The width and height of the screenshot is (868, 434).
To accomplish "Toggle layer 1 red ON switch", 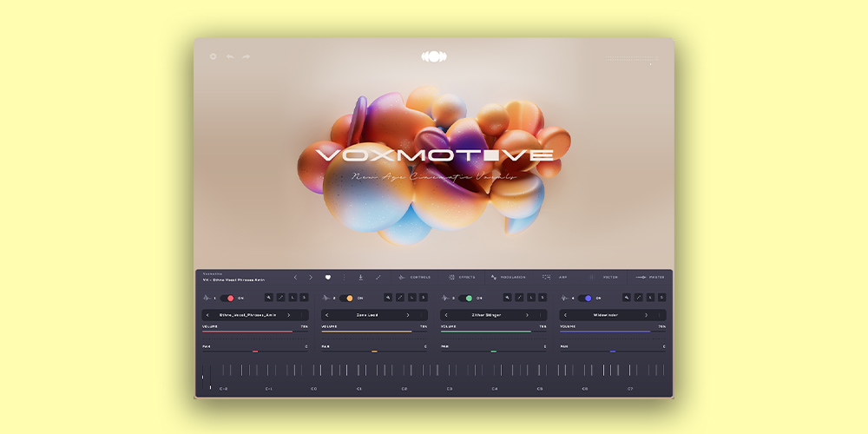I will (x=227, y=298).
